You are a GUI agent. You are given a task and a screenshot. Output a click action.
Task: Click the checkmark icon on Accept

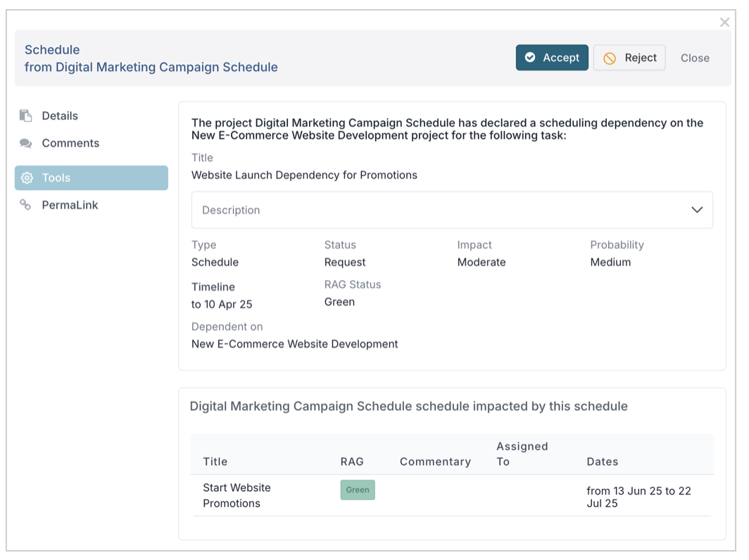click(x=530, y=57)
